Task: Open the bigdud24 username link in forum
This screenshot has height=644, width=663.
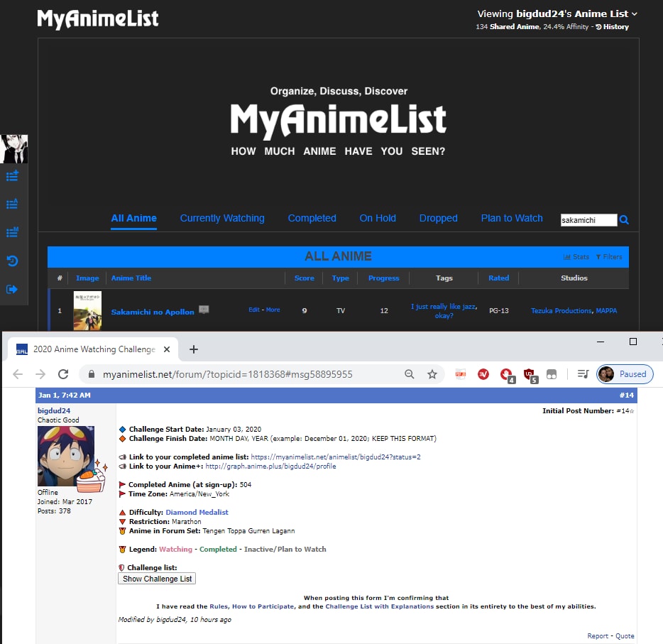Action: point(54,410)
